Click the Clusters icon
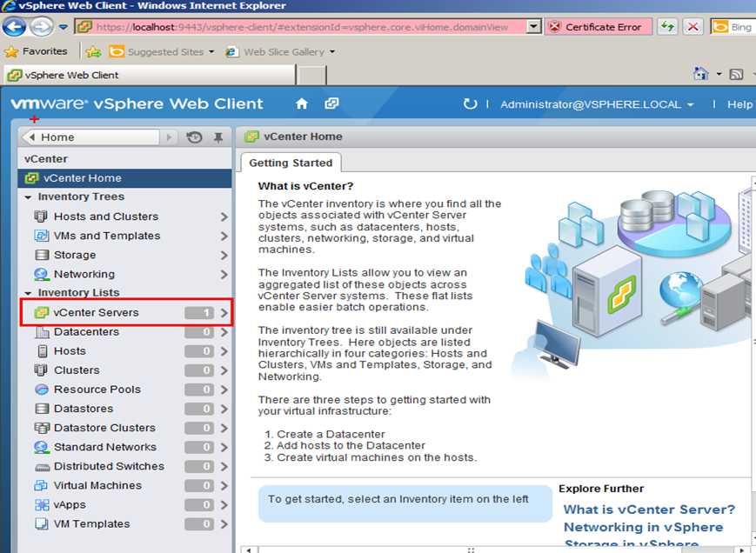Screen dimensions: 756x553 41,370
